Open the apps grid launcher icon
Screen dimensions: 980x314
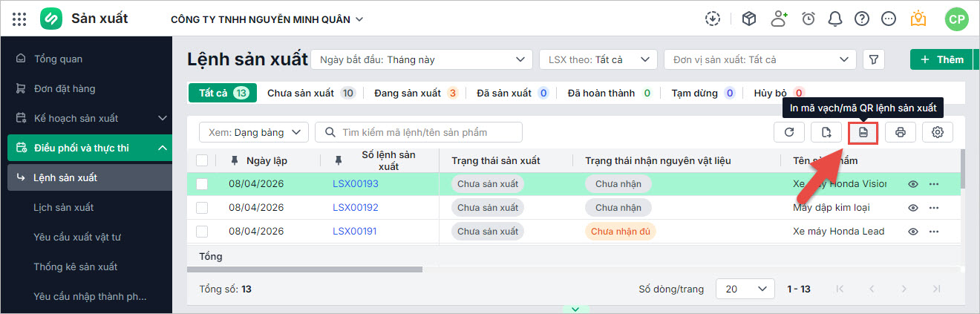[x=20, y=19]
